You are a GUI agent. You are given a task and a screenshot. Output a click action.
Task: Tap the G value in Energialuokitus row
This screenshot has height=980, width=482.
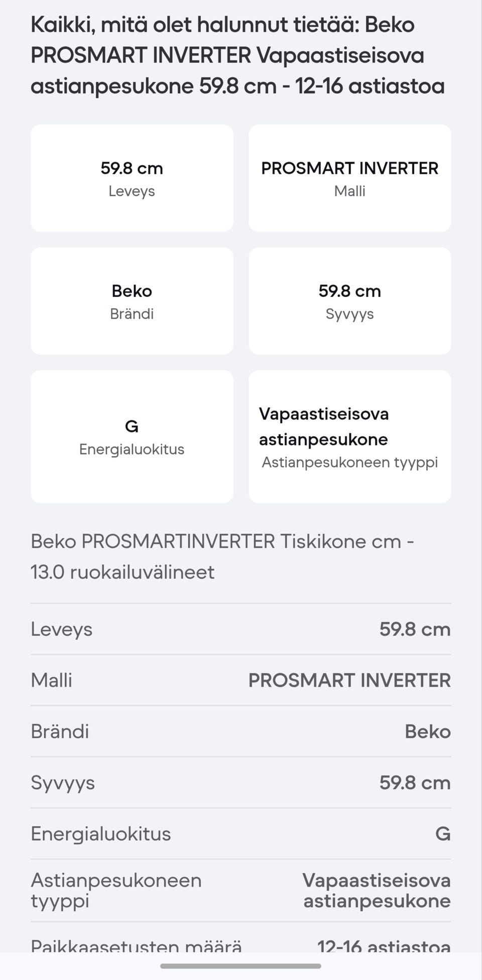tap(442, 834)
